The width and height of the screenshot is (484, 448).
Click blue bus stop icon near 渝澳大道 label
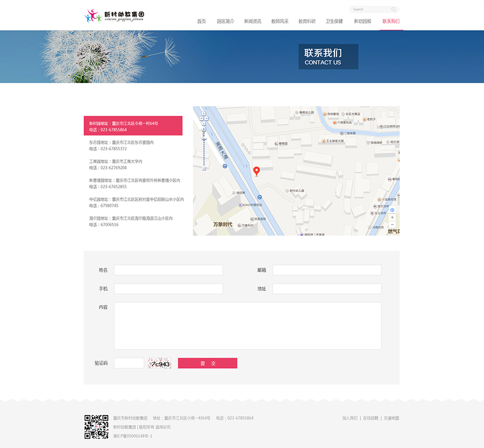pos(225,166)
